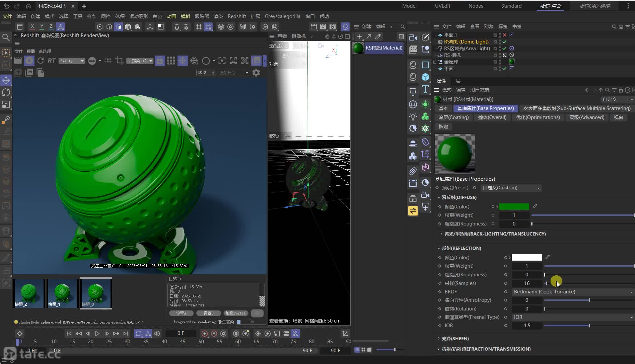
Task: Open the BRDF Beckmann dropdown
Action: click(573, 292)
